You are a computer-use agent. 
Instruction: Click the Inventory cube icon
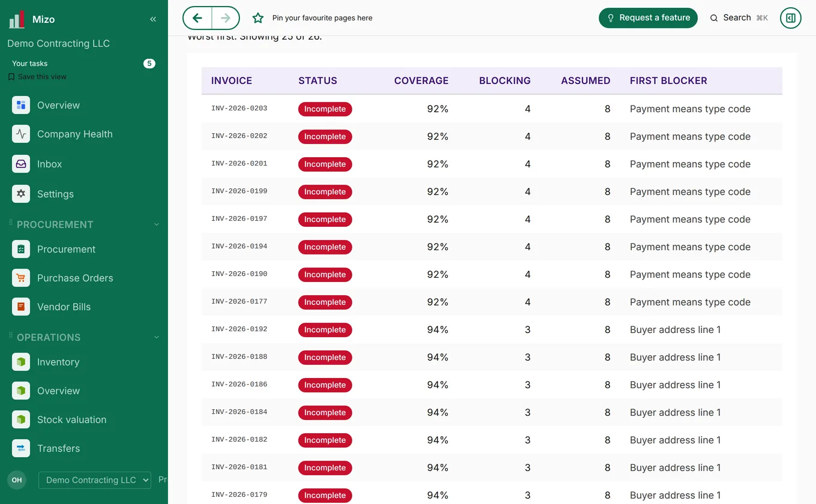(21, 362)
